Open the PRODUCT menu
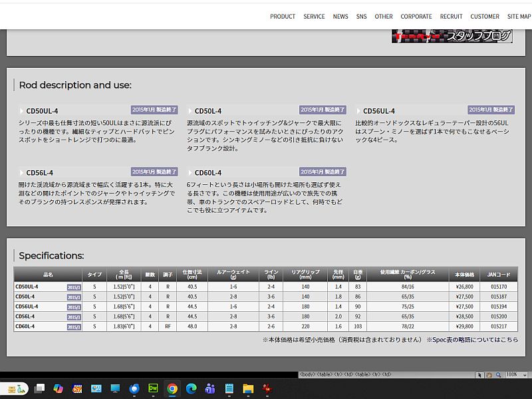 (282, 17)
